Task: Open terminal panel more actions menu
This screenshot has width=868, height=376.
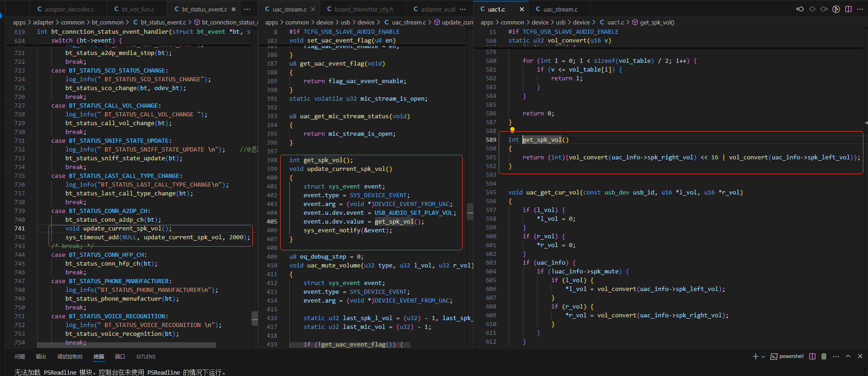Action: point(836,357)
